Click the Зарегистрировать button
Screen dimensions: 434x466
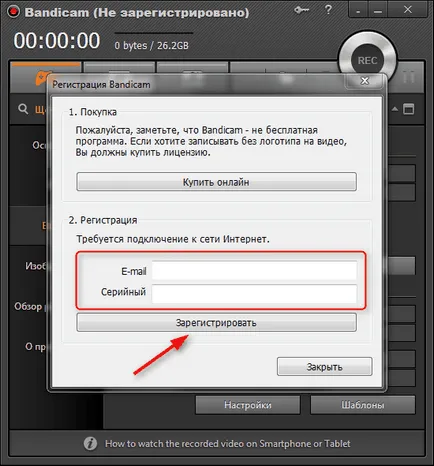(x=216, y=322)
